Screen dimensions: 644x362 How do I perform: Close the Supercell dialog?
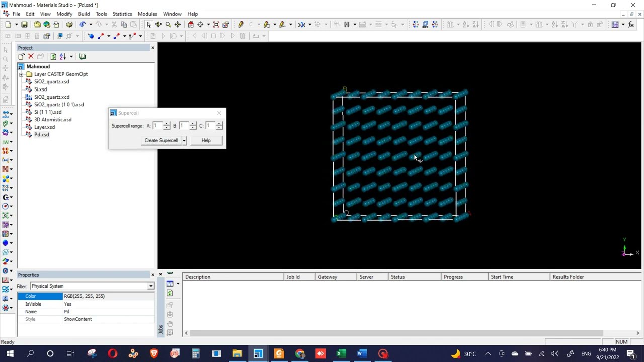pos(219,113)
